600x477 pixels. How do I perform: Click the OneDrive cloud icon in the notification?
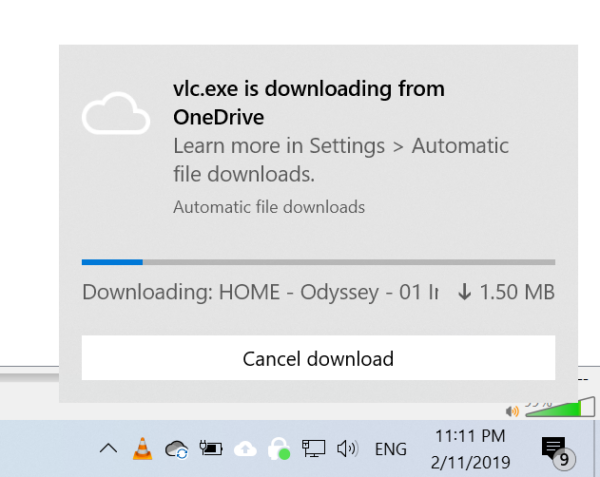[x=116, y=113]
